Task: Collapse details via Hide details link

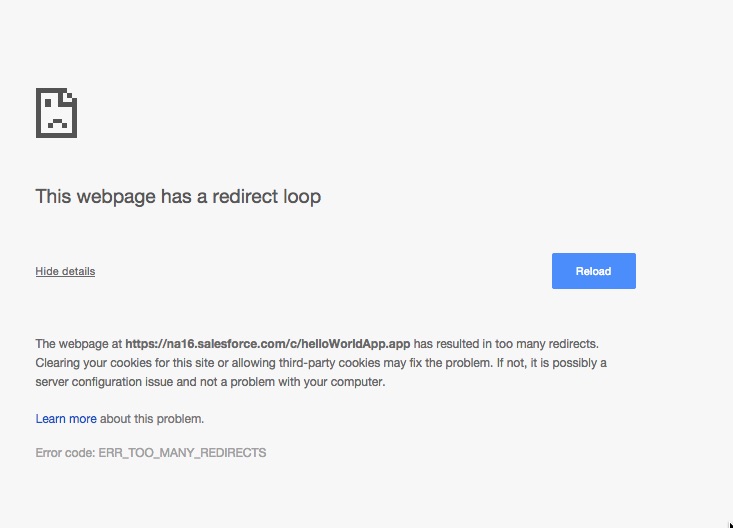Action: (65, 271)
